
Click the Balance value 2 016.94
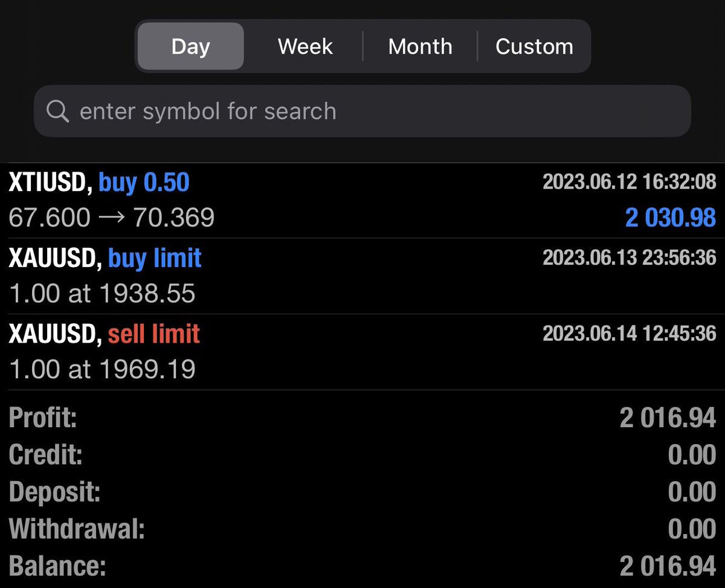(x=668, y=567)
